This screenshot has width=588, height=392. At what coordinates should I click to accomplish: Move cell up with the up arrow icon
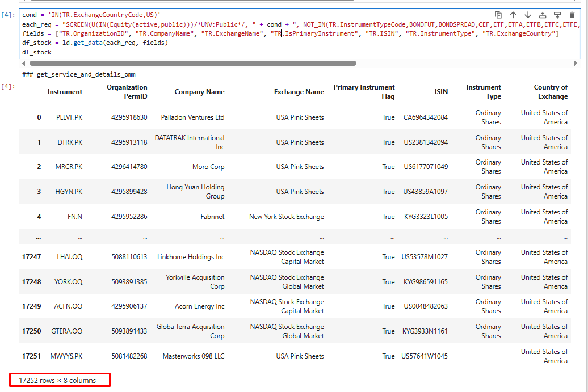pyautogui.click(x=513, y=15)
